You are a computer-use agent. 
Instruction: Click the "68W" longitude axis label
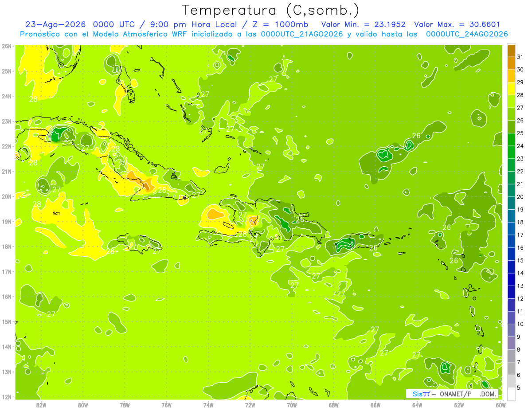point(334,405)
